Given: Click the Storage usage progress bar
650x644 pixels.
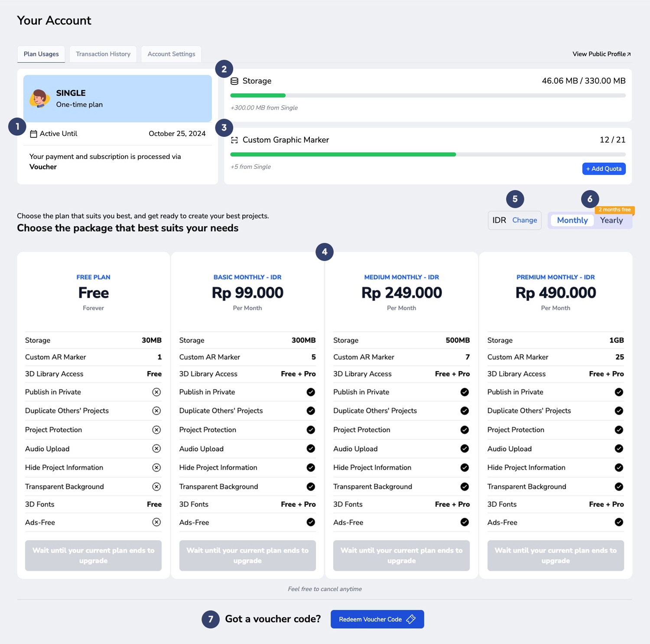Looking at the screenshot, I should click(428, 95).
